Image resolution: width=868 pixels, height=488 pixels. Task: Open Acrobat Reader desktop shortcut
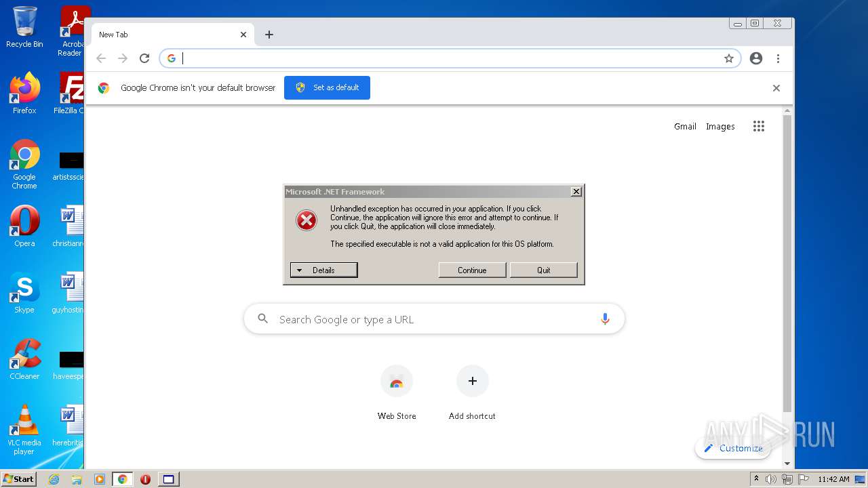click(71, 31)
